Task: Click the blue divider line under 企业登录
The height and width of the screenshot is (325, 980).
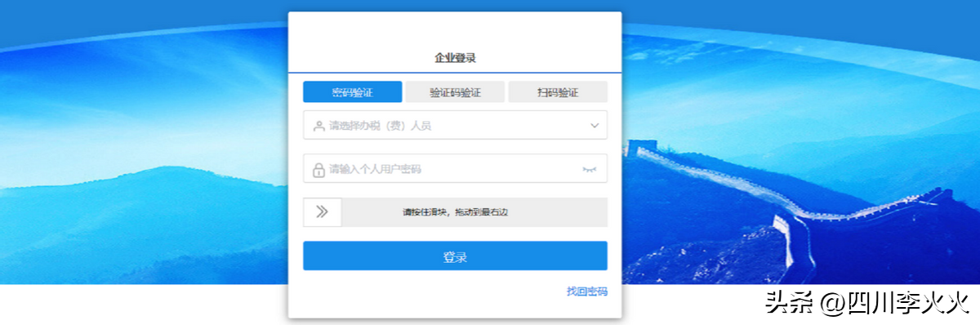Action: [x=455, y=73]
